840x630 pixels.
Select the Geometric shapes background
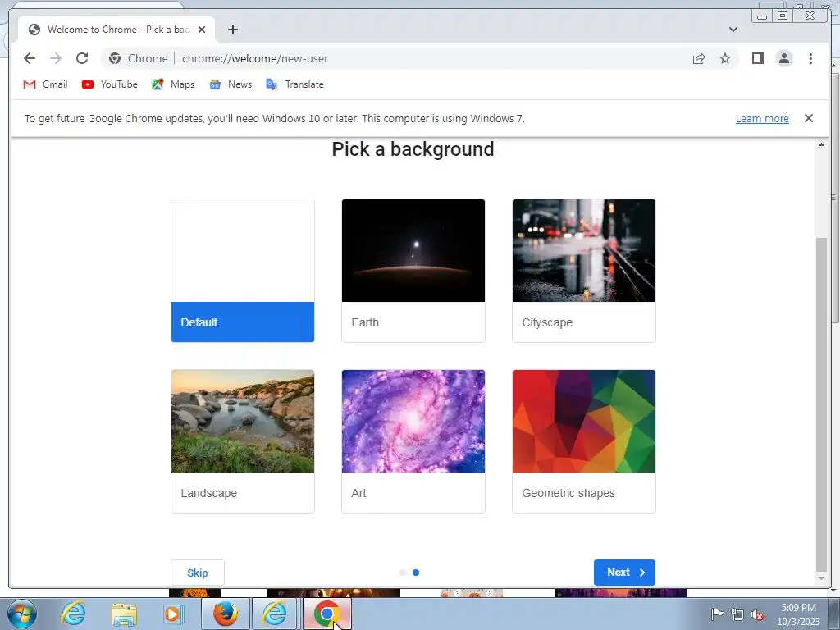[584, 441]
